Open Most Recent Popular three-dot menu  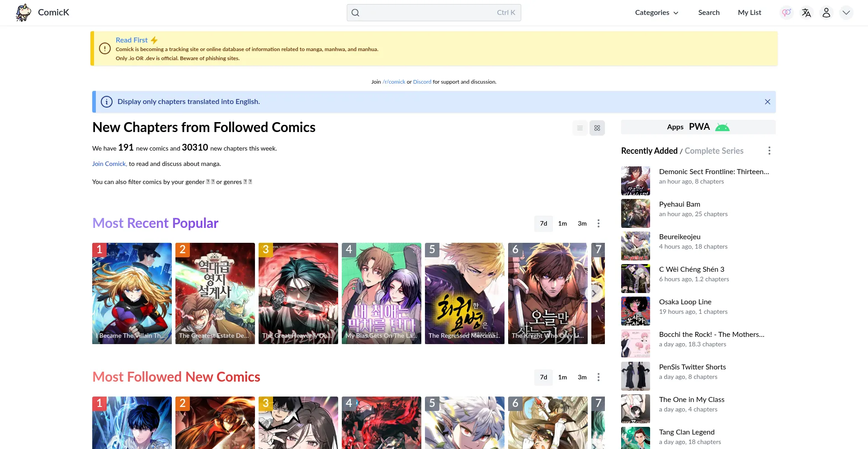pos(598,223)
